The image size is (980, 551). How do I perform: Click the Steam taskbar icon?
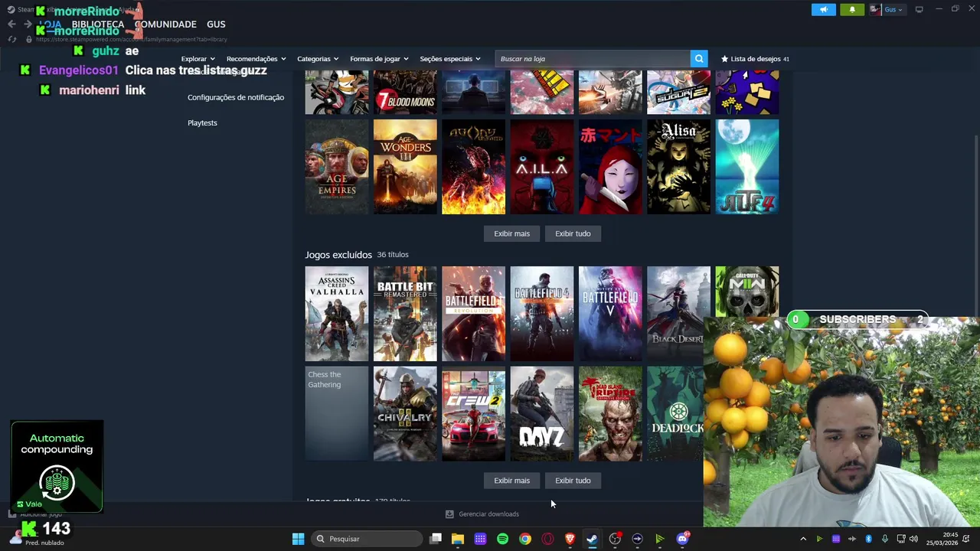click(592, 539)
